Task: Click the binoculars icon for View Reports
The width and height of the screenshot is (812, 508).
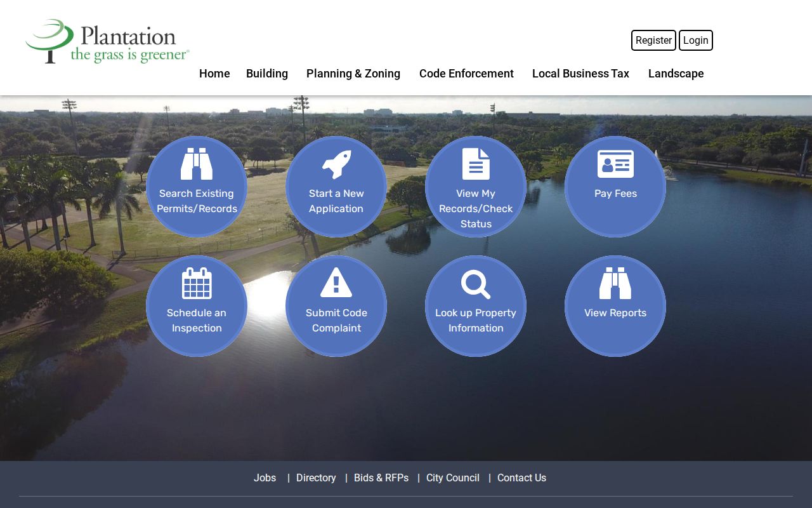Action: click(x=615, y=283)
